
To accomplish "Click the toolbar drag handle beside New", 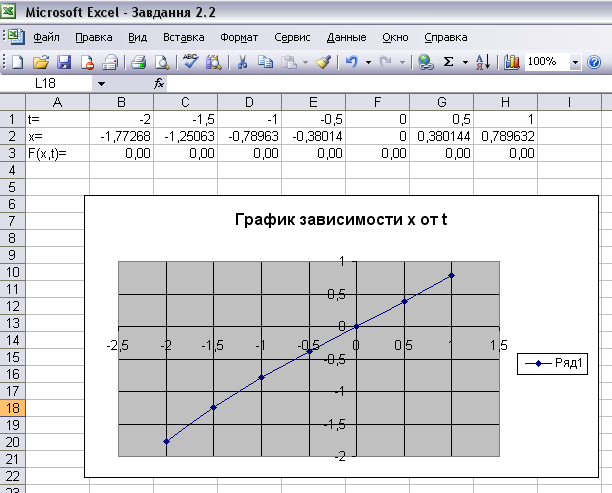I will (x=4, y=62).
